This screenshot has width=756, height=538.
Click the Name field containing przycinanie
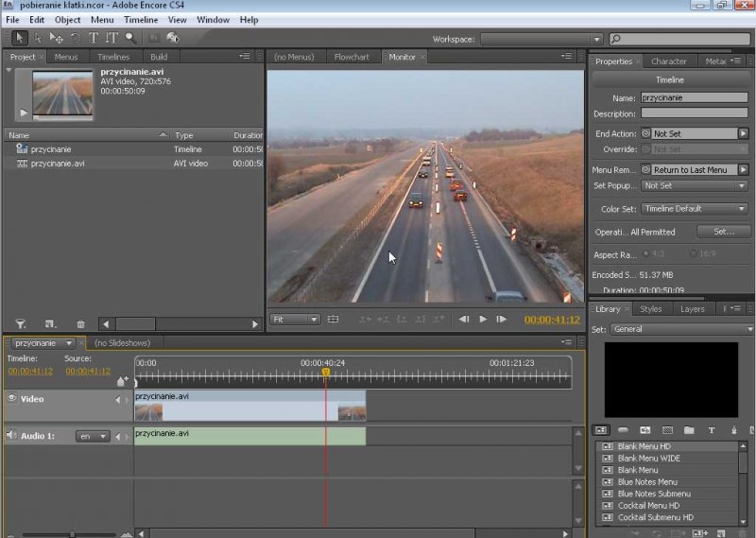(x=695, y=97)
